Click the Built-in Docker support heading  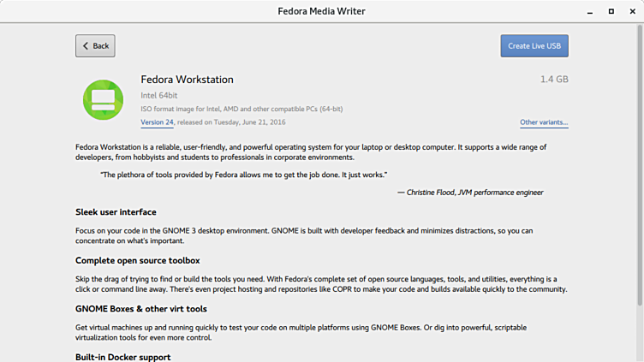(122, 357)
